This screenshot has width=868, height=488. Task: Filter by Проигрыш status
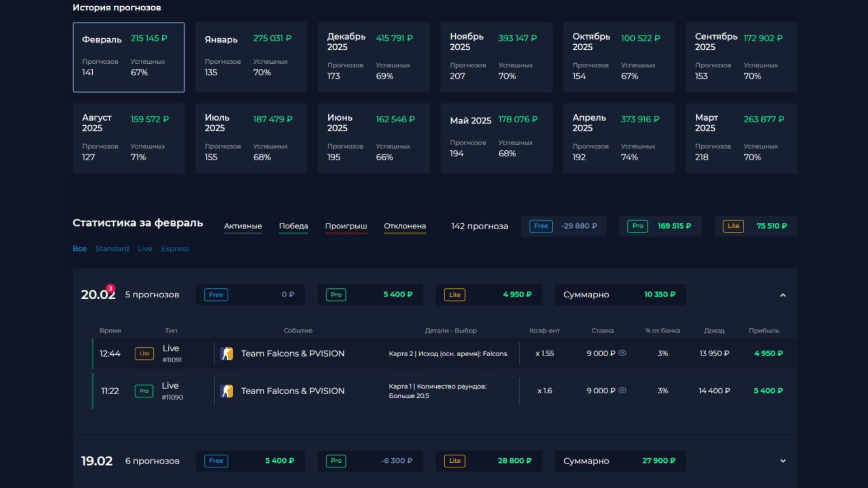click(346, 226)
